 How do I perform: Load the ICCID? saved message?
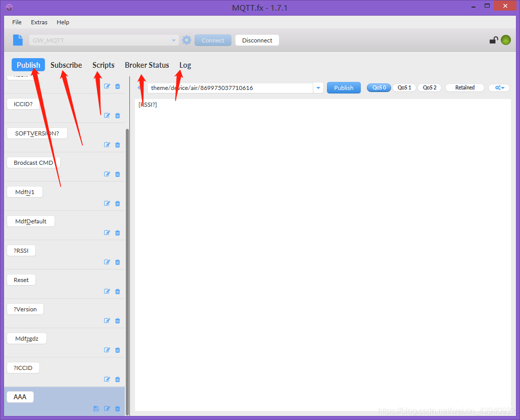pos(23,104)
